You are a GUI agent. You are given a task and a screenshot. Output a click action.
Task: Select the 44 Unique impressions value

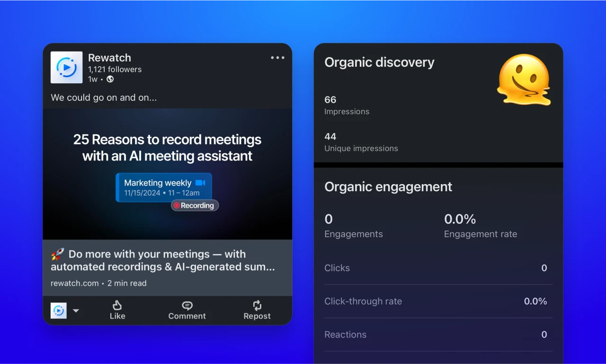(x=330, y=137)
